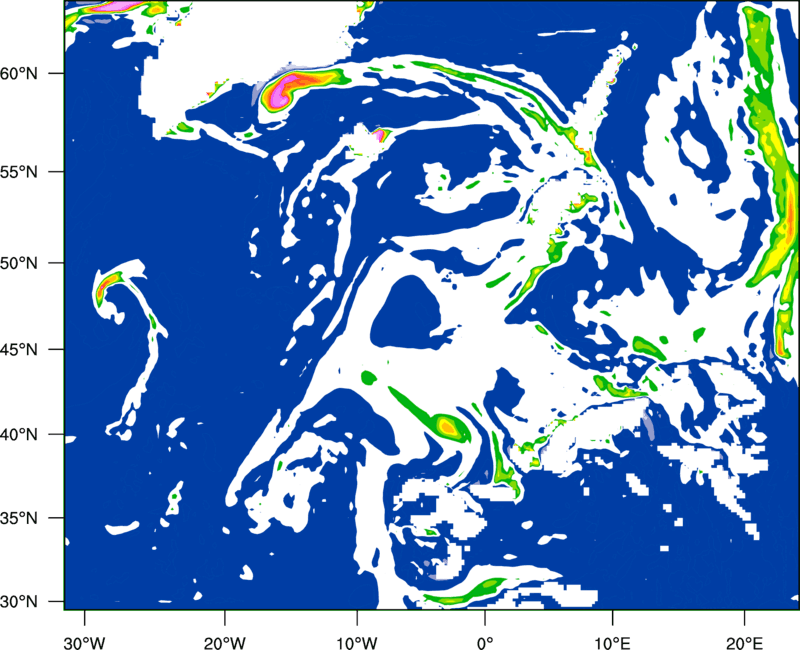This screenshot has width=800, height=650.
Task: Click the 45°N latitude label
Action: tap(19, 350)
